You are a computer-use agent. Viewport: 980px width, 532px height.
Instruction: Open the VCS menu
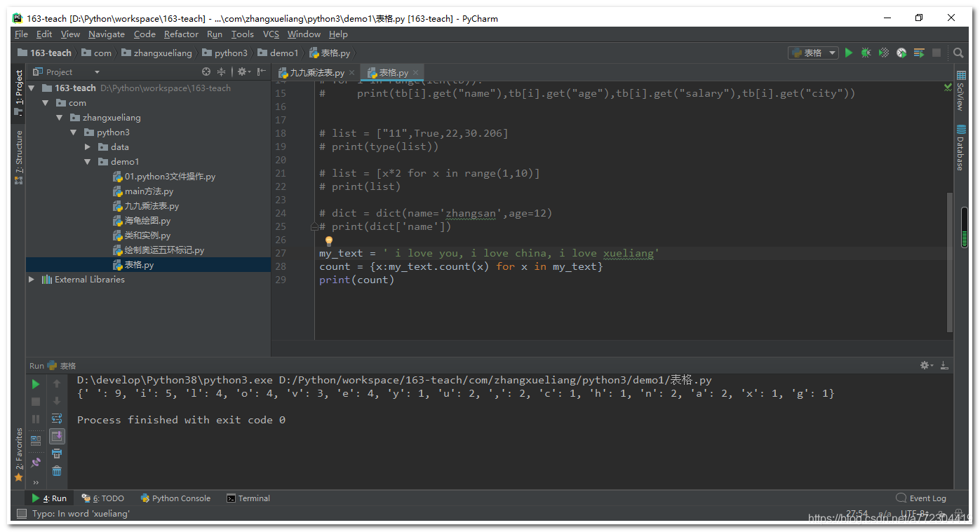pos(271,34)
